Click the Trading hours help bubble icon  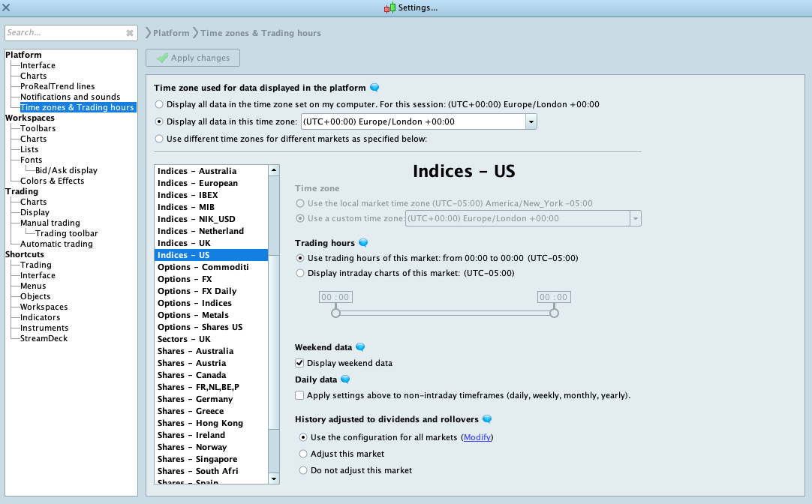[363, 243]
